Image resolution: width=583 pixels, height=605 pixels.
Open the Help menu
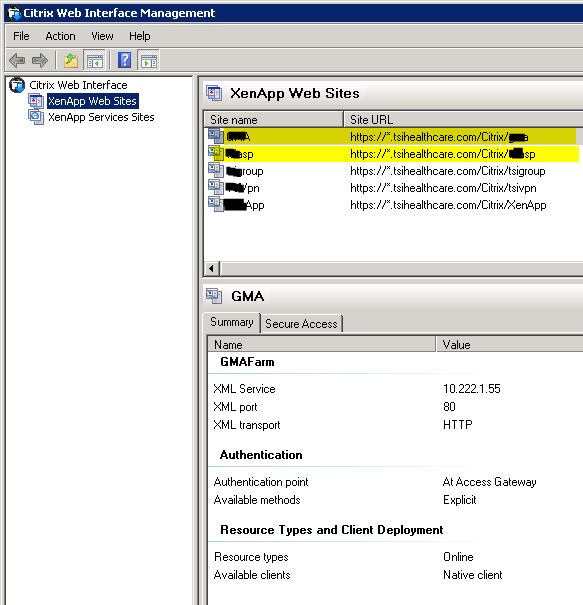click(139, 36)
